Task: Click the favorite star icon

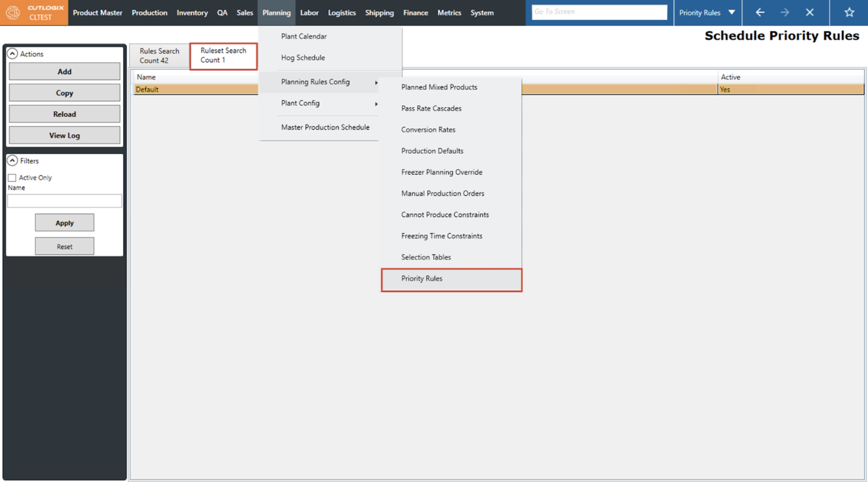Action: pyautogui.click(x=849, y=12)
